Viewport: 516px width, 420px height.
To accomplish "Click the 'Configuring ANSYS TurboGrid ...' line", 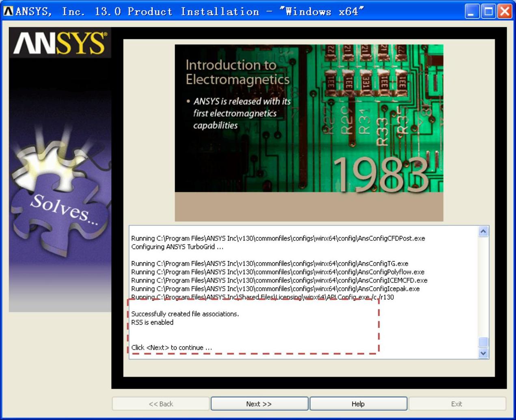I will tap(177, 247).
